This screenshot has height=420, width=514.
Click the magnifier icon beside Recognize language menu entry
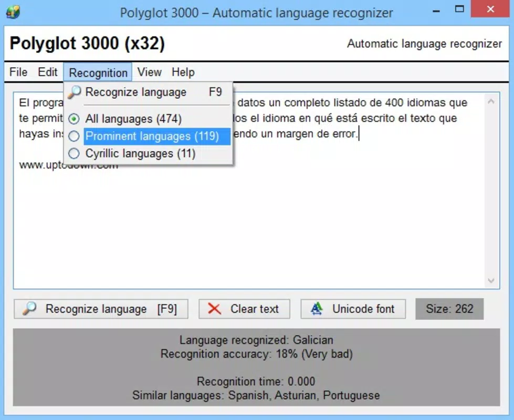tap(75, 92)
